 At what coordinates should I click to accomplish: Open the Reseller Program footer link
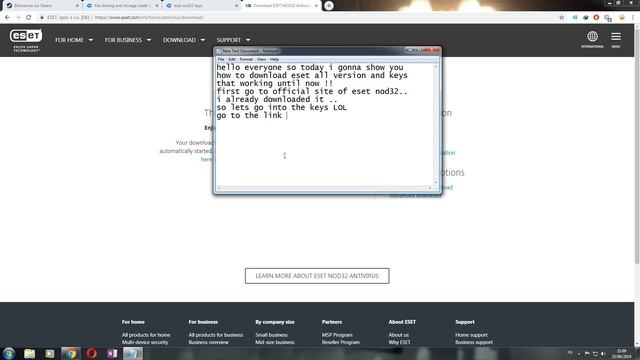(341, 342)
